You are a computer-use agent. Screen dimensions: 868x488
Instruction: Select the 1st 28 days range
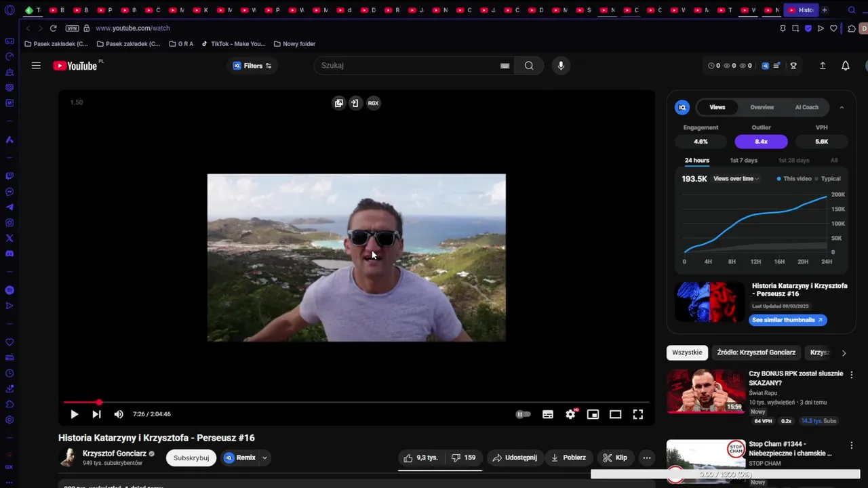(x=794, y=161)
